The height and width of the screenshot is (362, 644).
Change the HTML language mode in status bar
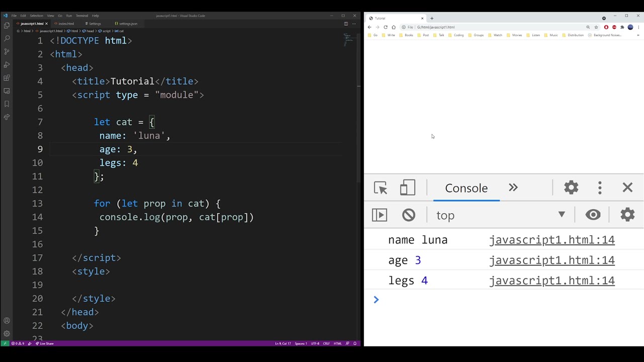338,343
